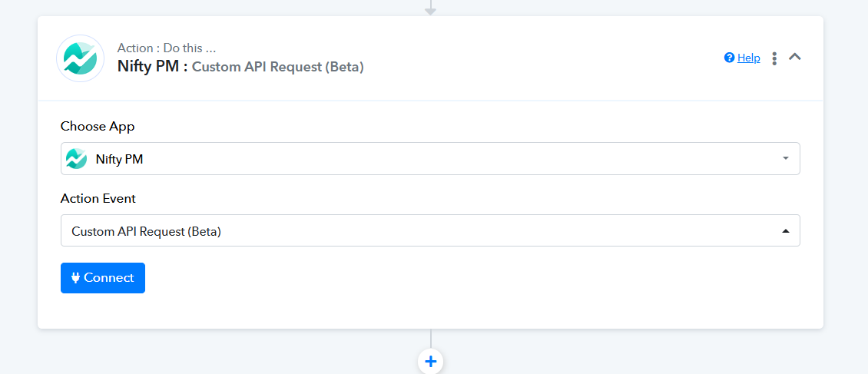Screen dimensions: 868x374
Task: Open the Choose App dropdown arrow
Action: point(785,159)
